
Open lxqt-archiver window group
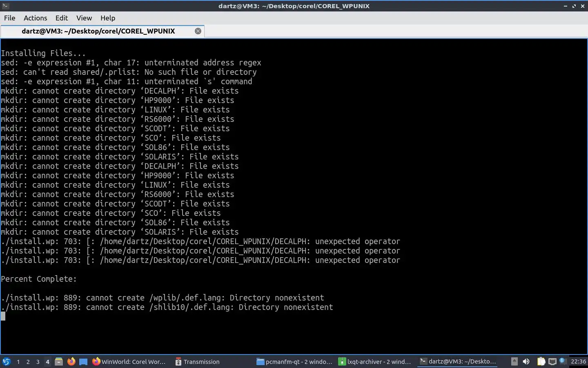click(x=375, y=361)
